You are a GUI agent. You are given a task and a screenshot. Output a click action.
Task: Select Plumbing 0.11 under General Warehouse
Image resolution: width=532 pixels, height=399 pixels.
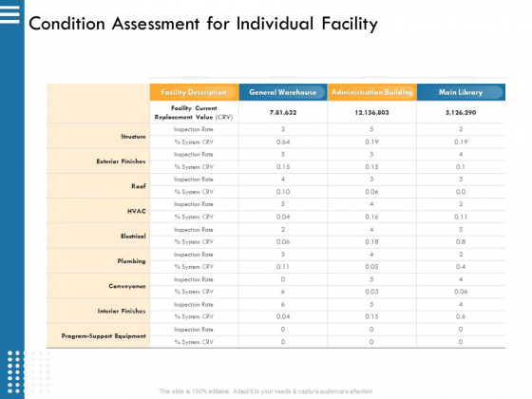[x=283, y=267]
